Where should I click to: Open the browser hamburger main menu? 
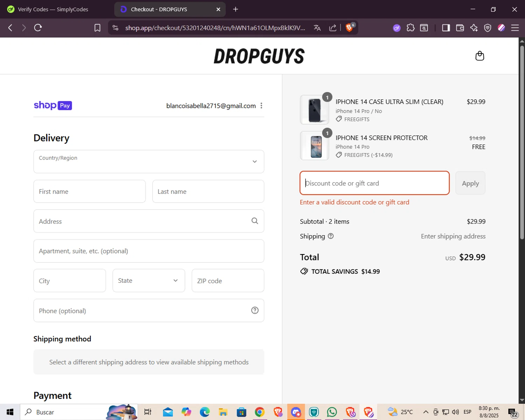pos(515,28)
